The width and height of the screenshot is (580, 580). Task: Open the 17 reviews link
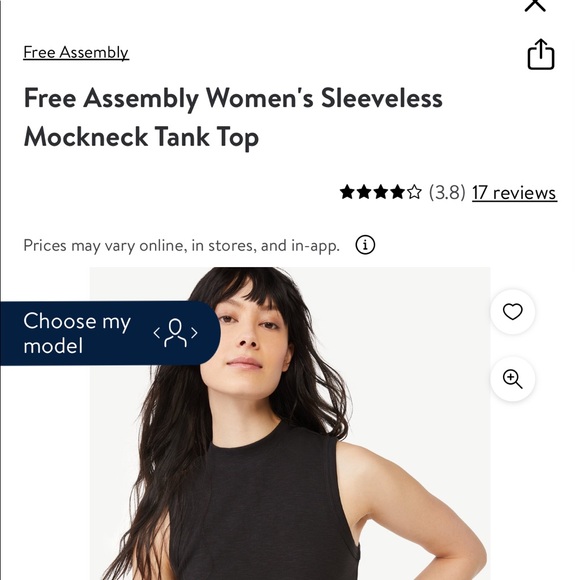(x=515, y=193)
